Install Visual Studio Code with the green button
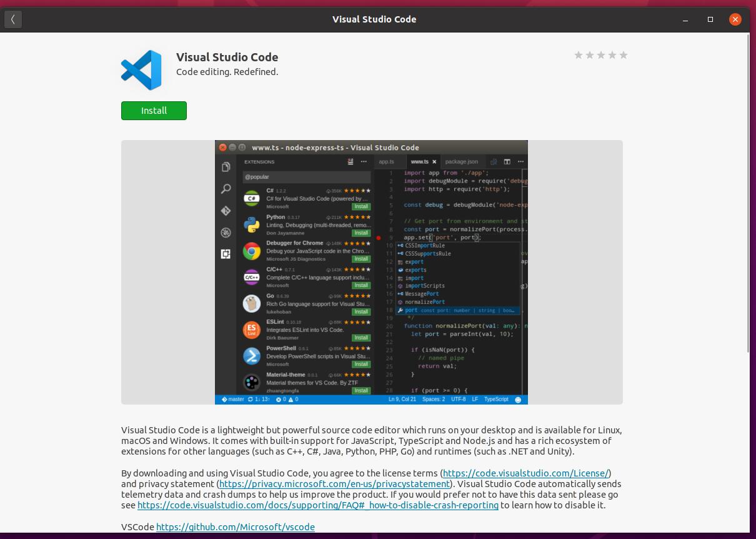The height and width of the screenshot is (539, 756). click(154, 111)
